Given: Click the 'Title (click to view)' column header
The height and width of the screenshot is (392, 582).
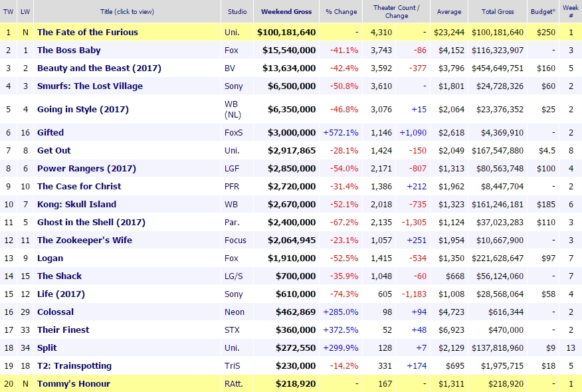Looking at the screenshot, I should [x=127, y=11].
